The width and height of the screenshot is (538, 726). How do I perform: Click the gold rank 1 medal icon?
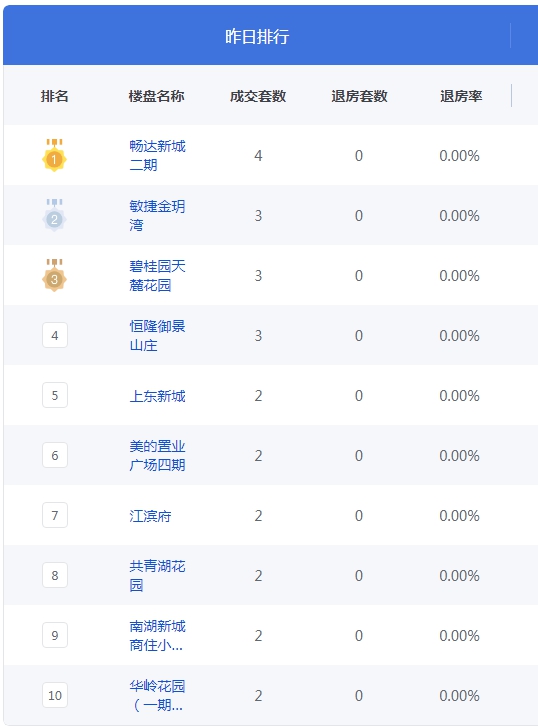[x=54, y=156]
